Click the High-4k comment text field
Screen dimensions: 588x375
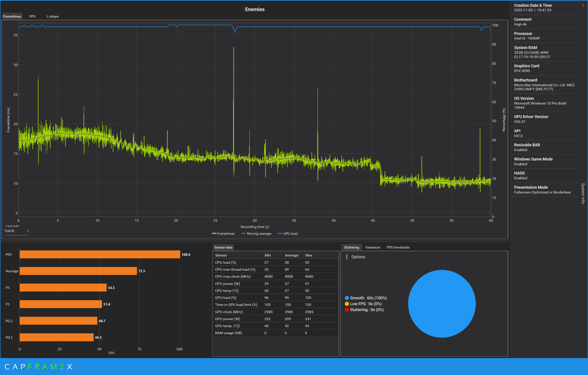(520, 24)
